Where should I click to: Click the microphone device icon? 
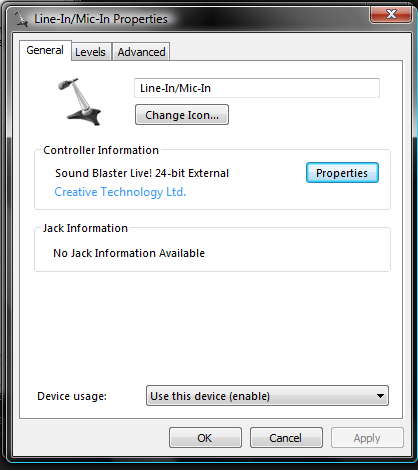80,102
